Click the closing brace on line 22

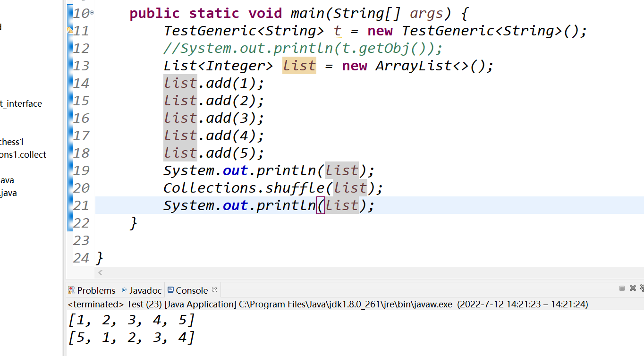point(134,223)
